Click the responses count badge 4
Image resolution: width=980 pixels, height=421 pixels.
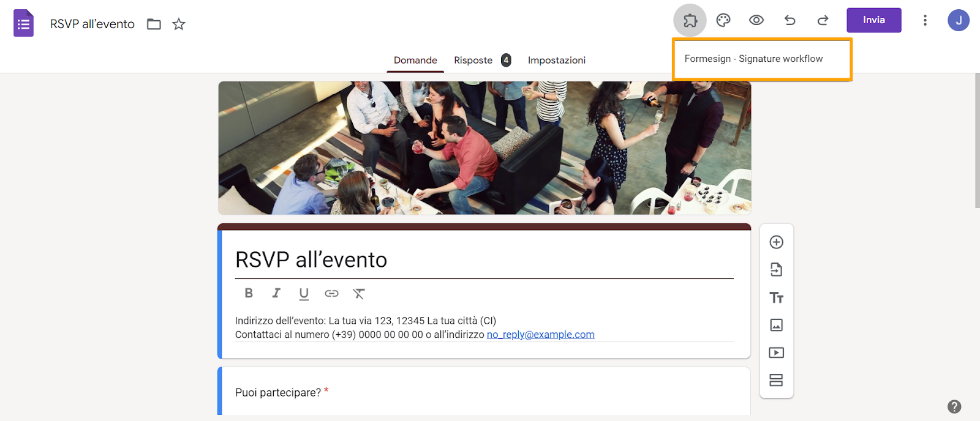point(506,60)
